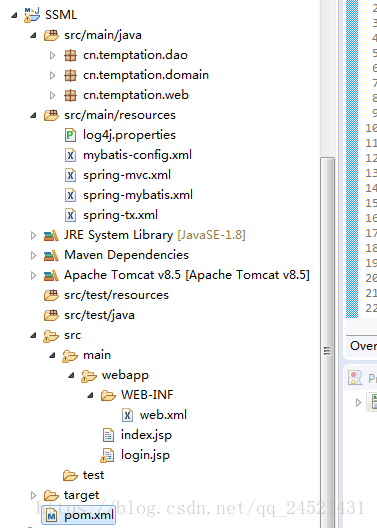Click the JRE System Library icon
Screen dimensions: 377x528
(x=51, y=235)
